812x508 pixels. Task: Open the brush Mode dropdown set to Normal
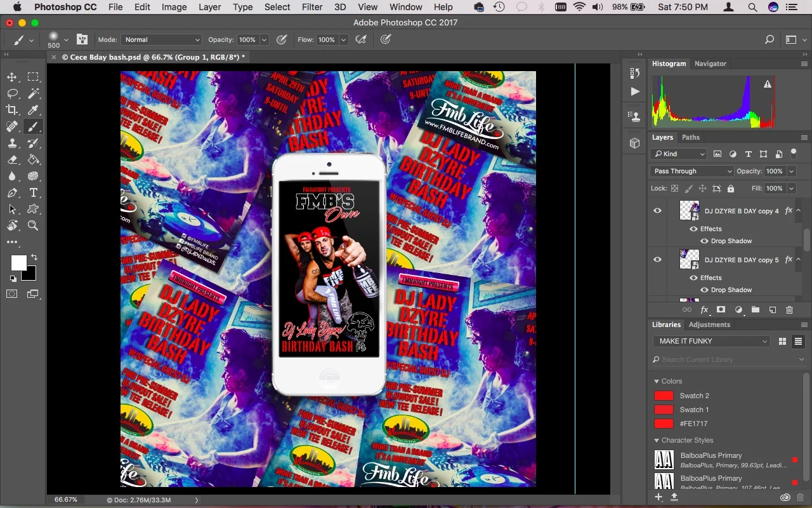162,39
